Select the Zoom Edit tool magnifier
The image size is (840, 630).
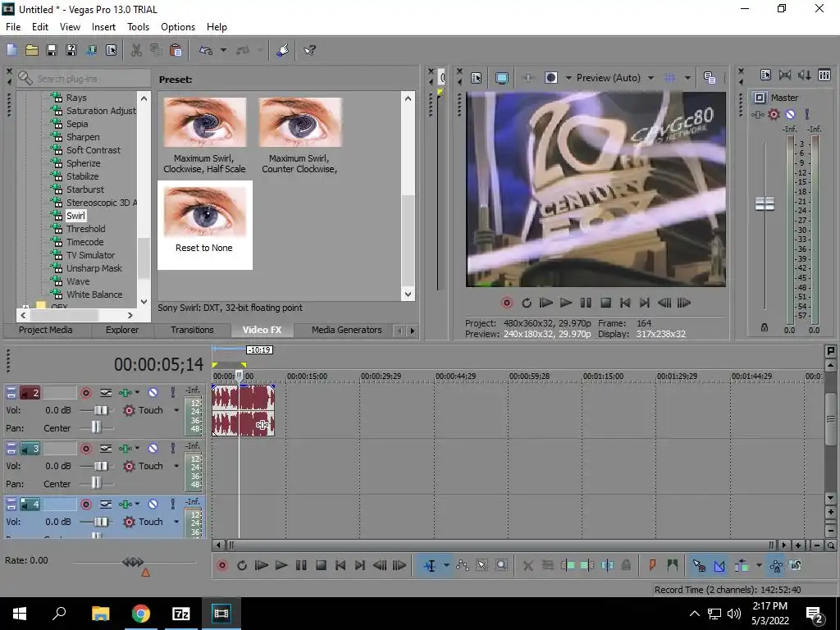tap(501, 565)
